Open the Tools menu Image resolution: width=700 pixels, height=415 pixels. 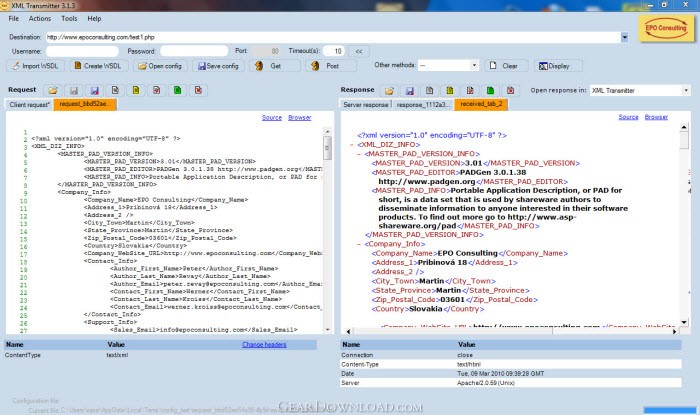(x=69, y=19)
